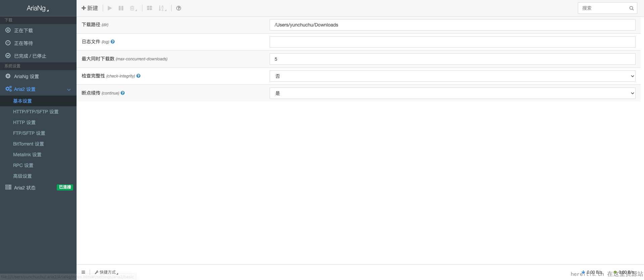Open Aria2 状态 status page
This screenshot has height=280, width=644.
point(25,188)
